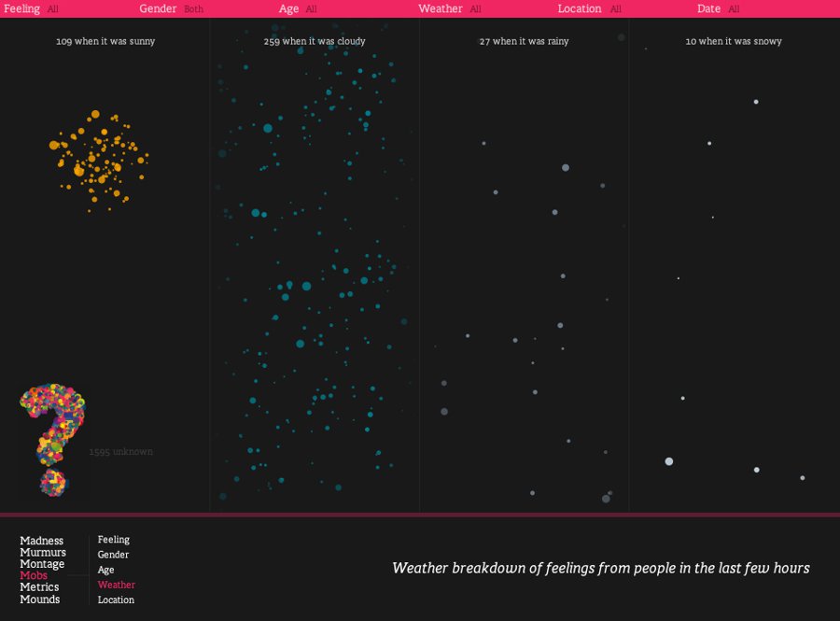Select Age breakdown in bottom submenu
Screen dimensions: 840x621
[x=106, y=570]
